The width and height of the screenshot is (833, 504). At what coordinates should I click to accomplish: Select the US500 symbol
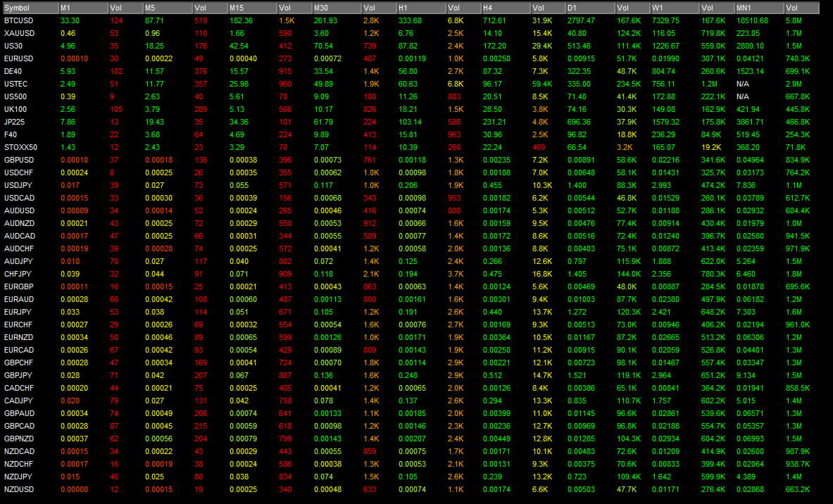tap(15, 96)
